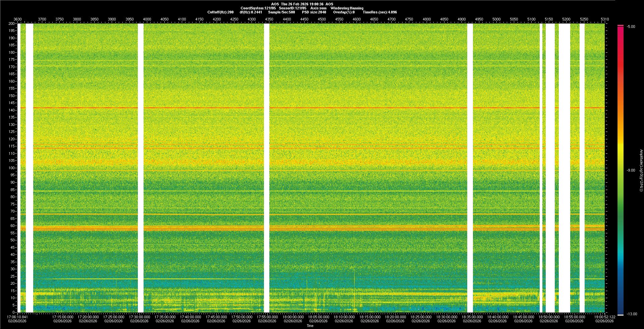
Task: Click the 17:06:10.841 start time label
Action: pos(17,317)
